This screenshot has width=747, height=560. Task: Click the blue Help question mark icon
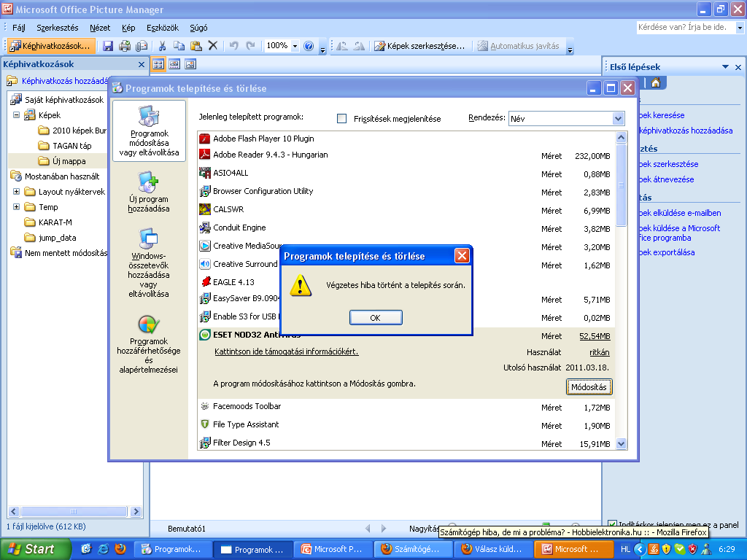(x=309, y=46)
